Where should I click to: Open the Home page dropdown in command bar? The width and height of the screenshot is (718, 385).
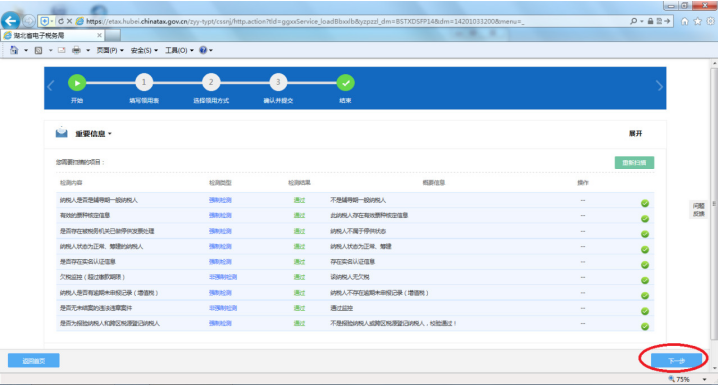pos(26,50)
